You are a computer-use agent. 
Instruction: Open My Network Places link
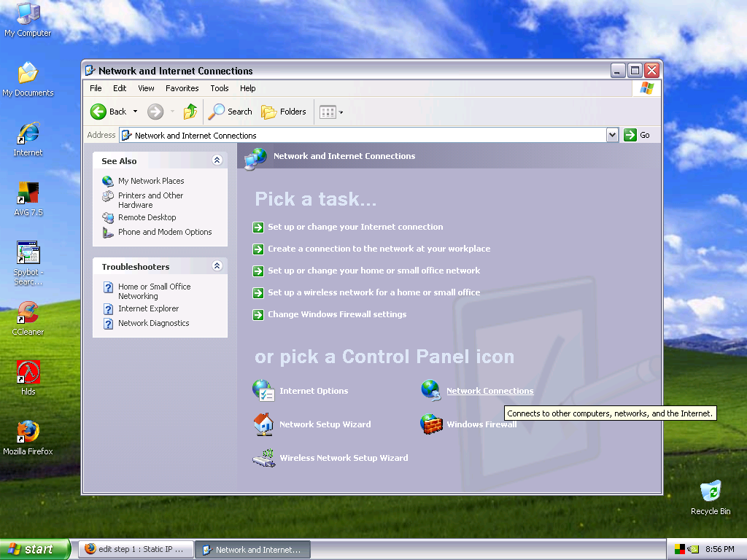[x=151, y=181]
